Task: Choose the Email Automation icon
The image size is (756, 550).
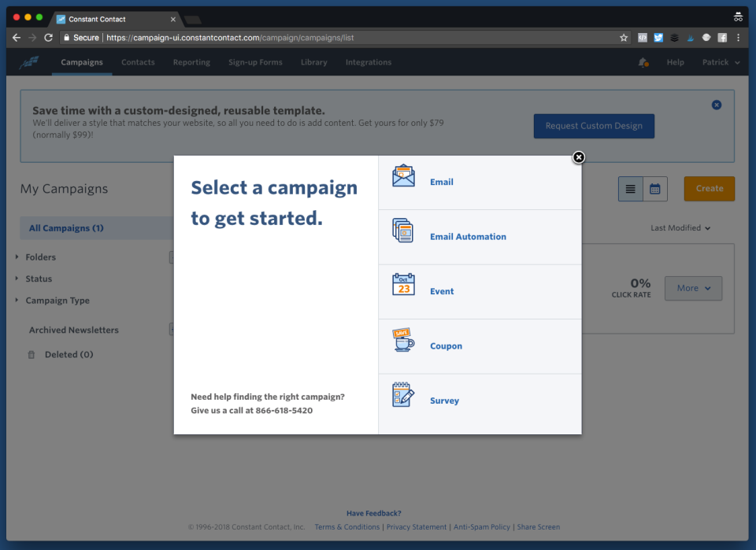Action: (403, 231)
